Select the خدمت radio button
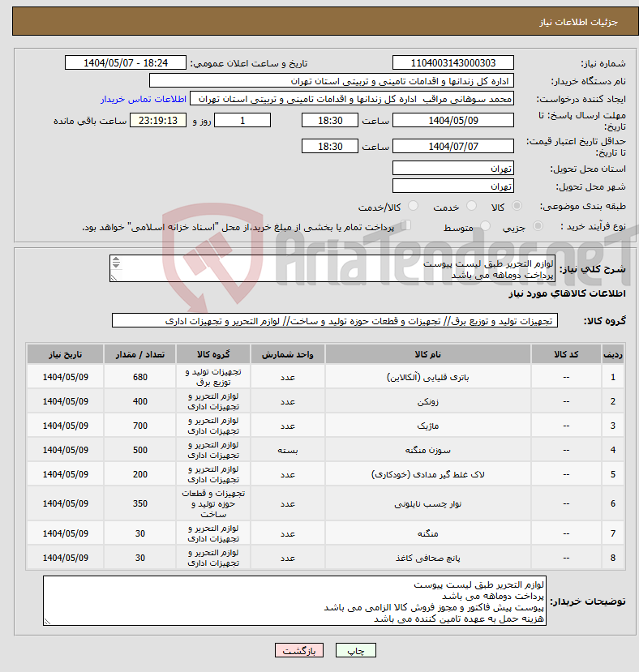 pyautogui.click(x=471, y=206)
